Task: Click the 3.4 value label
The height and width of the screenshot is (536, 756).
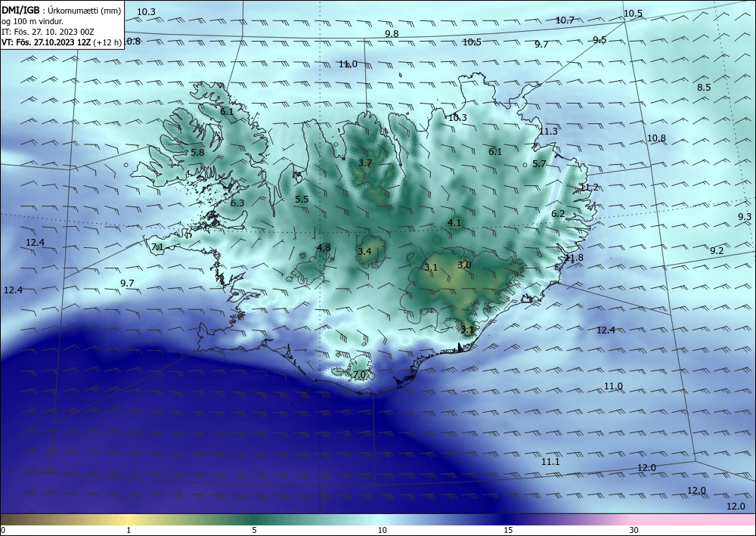Action: coord(364,251)
